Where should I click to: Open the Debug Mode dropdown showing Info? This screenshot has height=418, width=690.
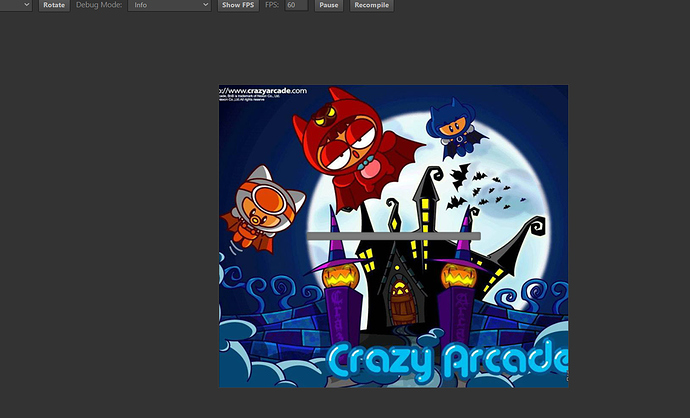(169, 5)
